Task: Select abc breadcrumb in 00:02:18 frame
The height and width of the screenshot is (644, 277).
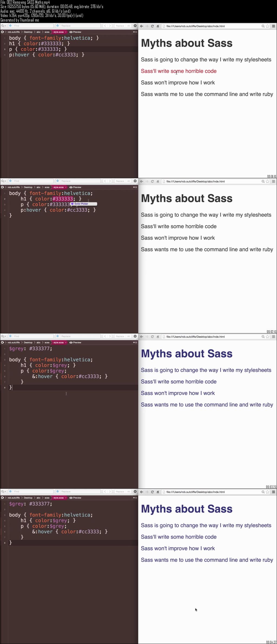Action: (x=38, y=187)
